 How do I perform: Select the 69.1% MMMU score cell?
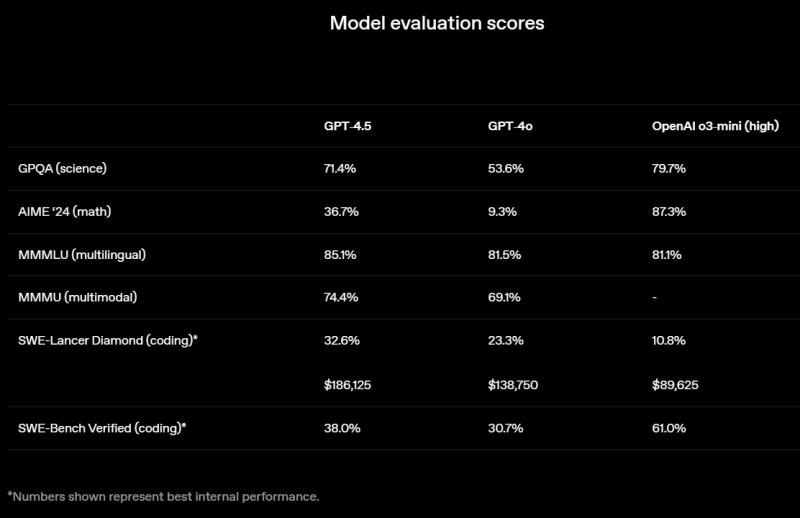[x=506, y=298]
